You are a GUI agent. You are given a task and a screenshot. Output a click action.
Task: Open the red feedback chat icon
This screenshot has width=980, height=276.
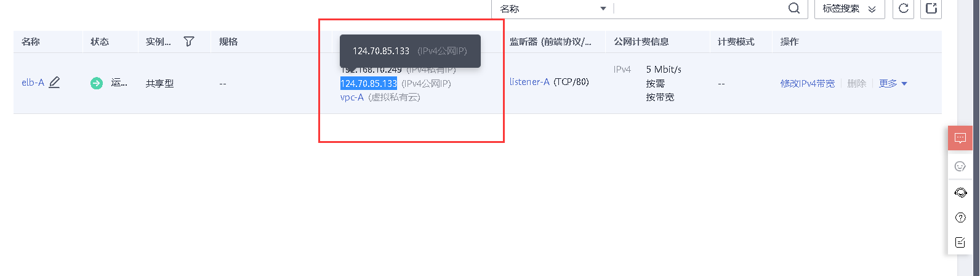point(960,138)
